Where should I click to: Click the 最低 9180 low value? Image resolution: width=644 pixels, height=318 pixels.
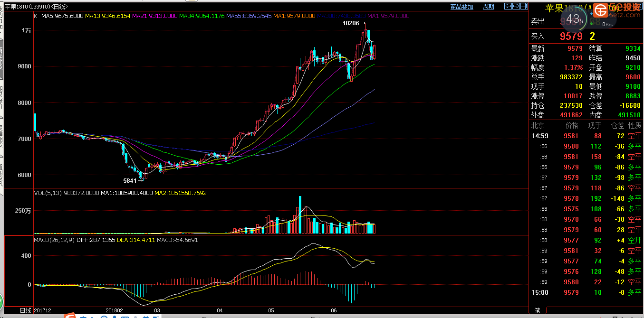pos(633,86)
